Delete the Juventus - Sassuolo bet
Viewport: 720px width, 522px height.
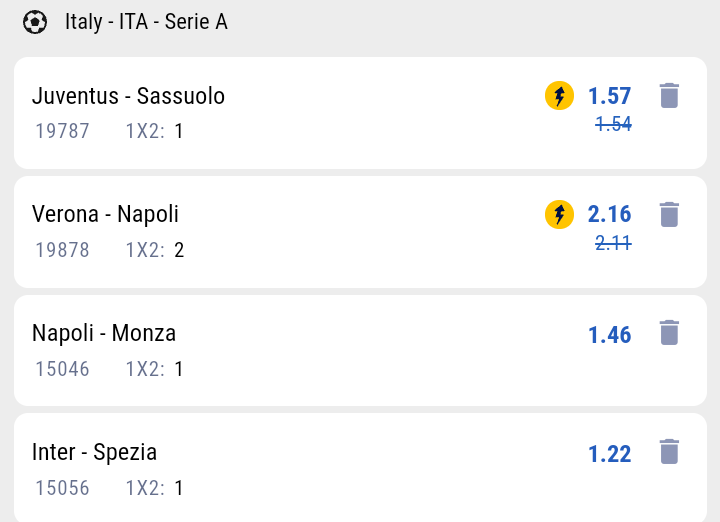[669, 95]
